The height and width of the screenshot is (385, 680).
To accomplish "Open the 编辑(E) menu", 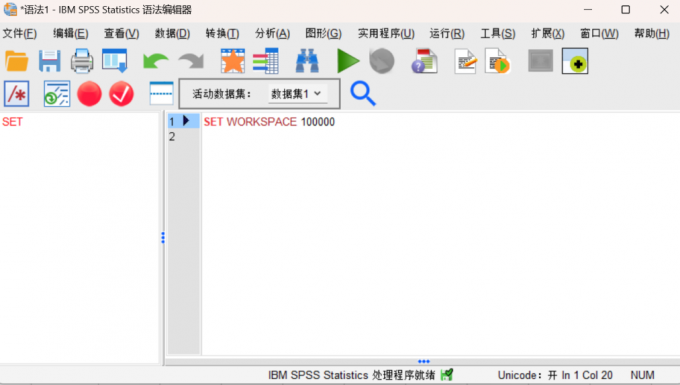I will pyautogui.click(x=70, y=33).
